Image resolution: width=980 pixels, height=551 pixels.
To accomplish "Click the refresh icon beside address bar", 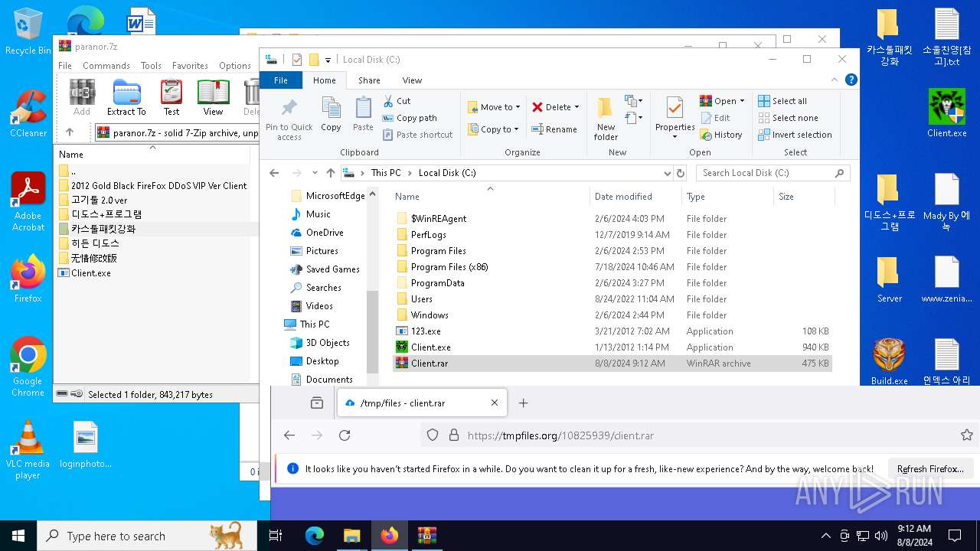I will pyautogui.click(x=681, y=173).
